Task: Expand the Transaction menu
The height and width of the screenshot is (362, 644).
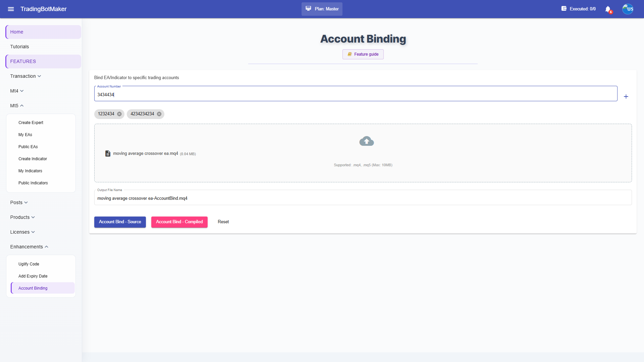Action: 26,76
